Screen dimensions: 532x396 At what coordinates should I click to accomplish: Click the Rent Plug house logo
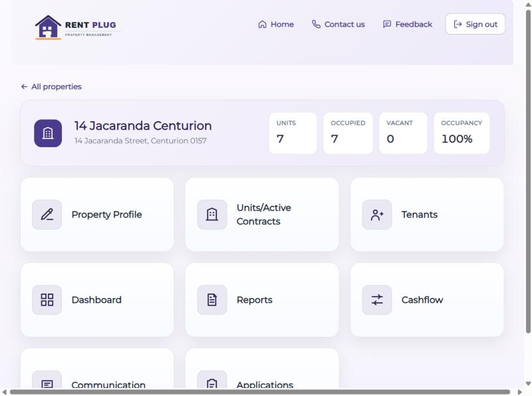pyautogui.click(x=48, y=27)
